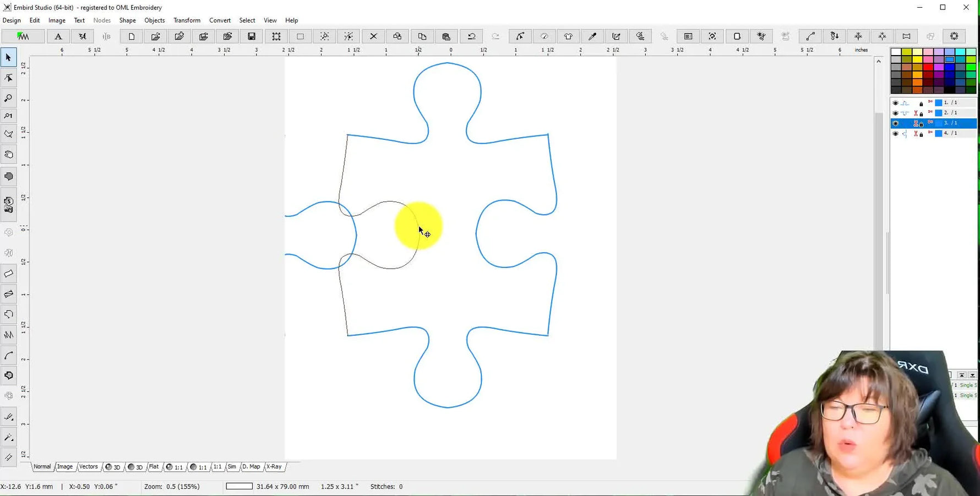Click the T-shirt preview icon

point(568,36)
